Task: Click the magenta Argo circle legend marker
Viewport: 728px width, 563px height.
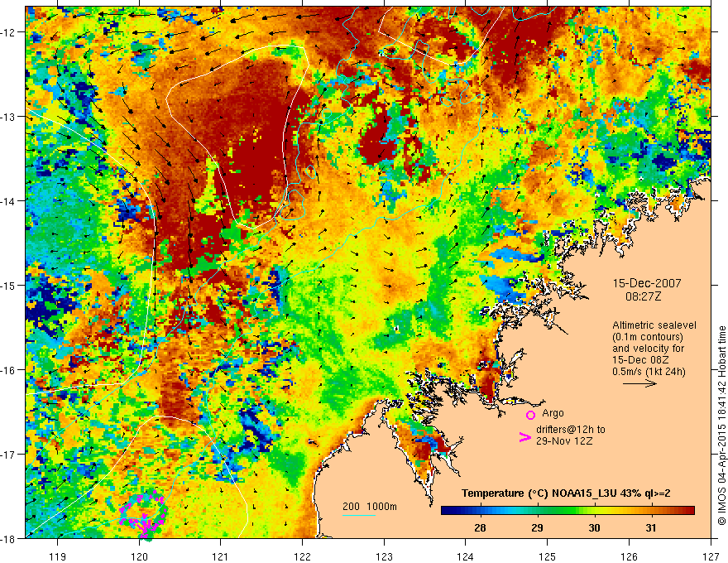Action: pos(530,415)
